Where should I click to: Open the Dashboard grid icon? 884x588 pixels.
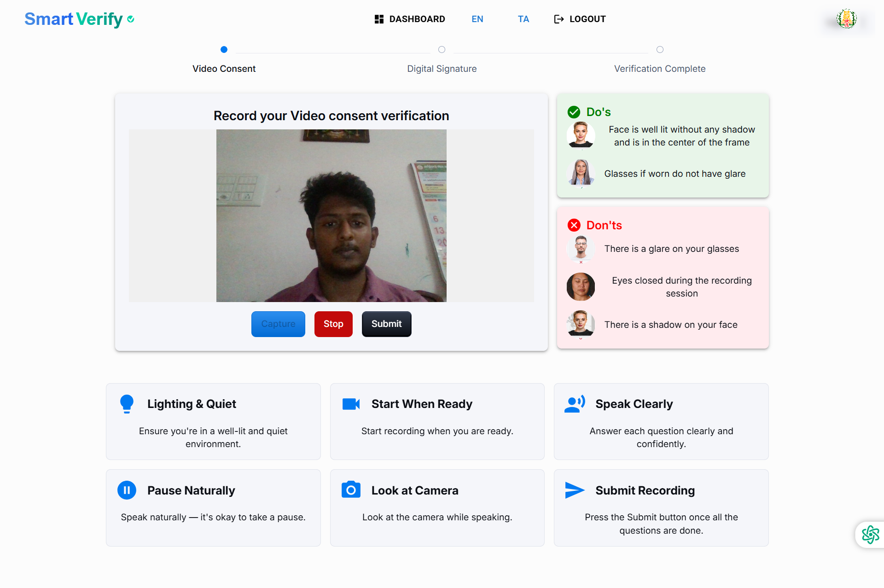pos(379,19)
